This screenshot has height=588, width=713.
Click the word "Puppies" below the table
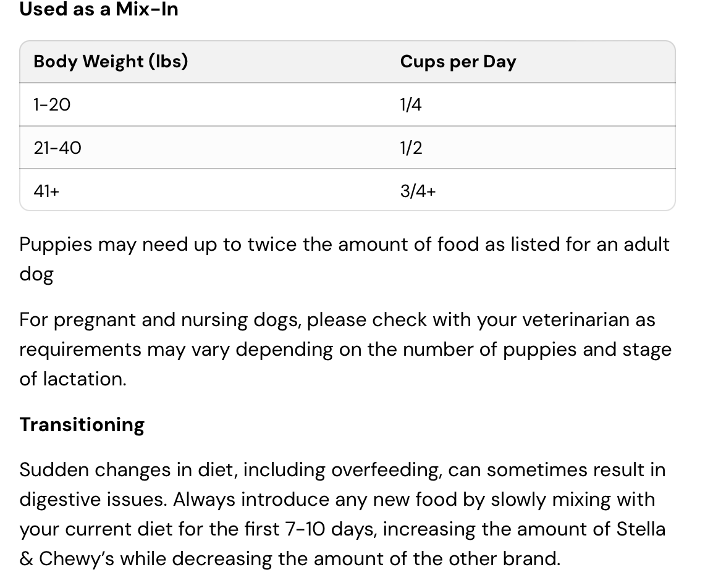coord(56,245)
